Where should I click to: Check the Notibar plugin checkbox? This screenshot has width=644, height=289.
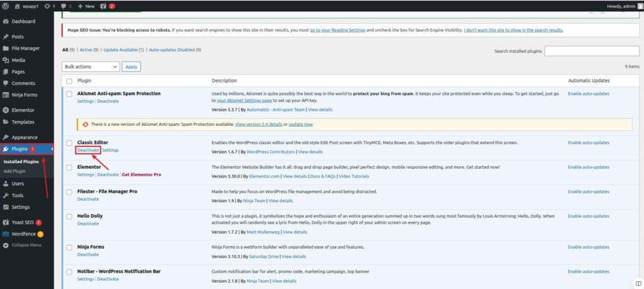tap(69, 272)
